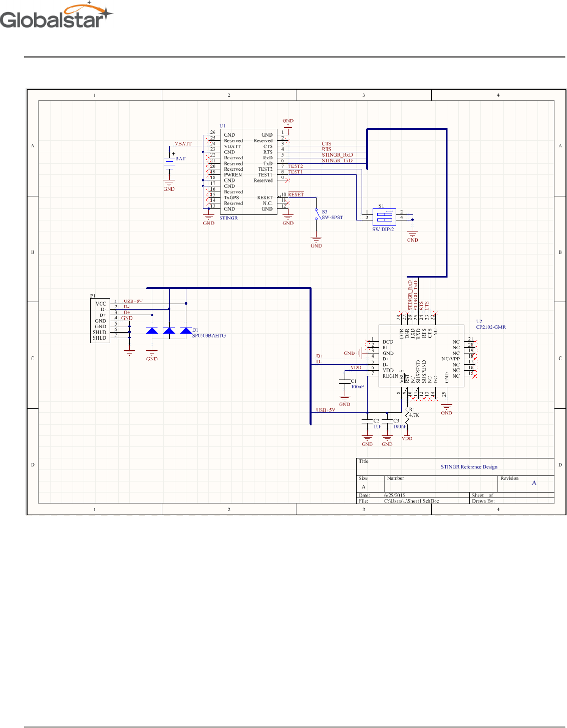The image size is (567, 728).
Task: Click the GND symbol below the battery
Action: [x=169, y=185]
